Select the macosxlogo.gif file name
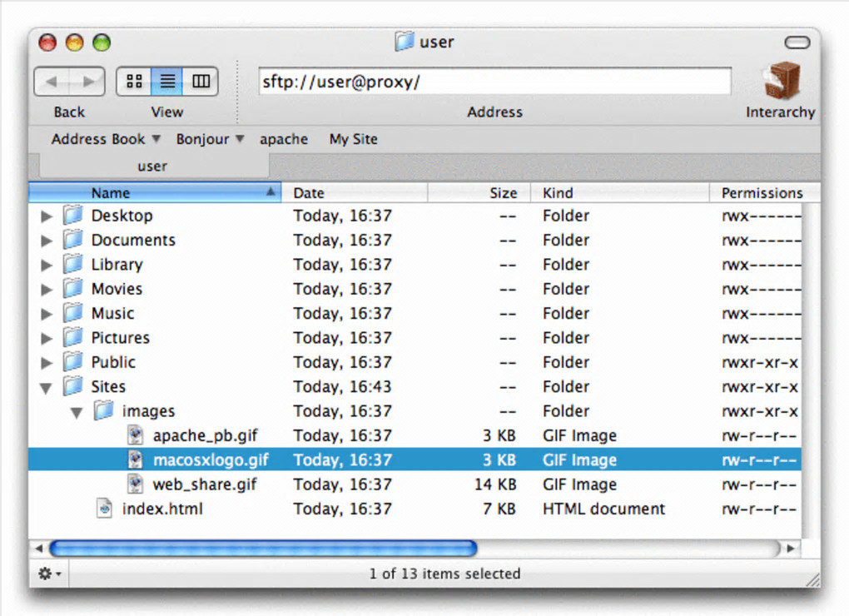849x616 pixels. [x=211, y=460]
